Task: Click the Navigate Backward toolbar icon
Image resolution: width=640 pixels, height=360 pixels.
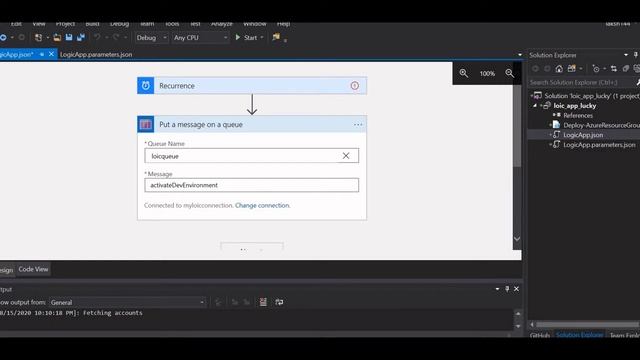Action: point(3,38)
